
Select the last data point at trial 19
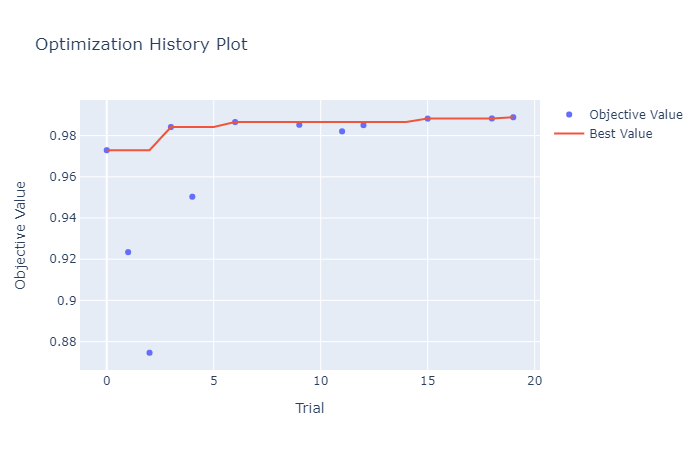coord(513,118)
